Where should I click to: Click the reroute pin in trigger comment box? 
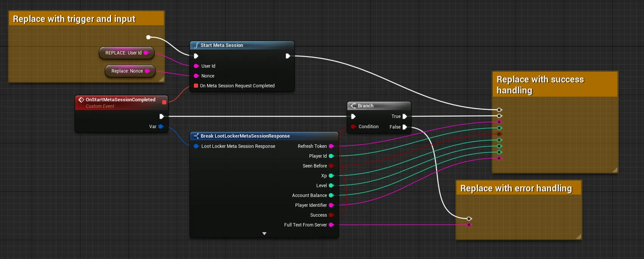(x=149, y=37)
